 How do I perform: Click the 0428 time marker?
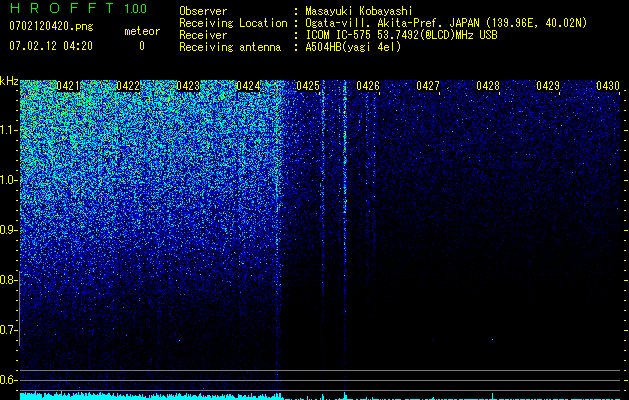(488, 86)
